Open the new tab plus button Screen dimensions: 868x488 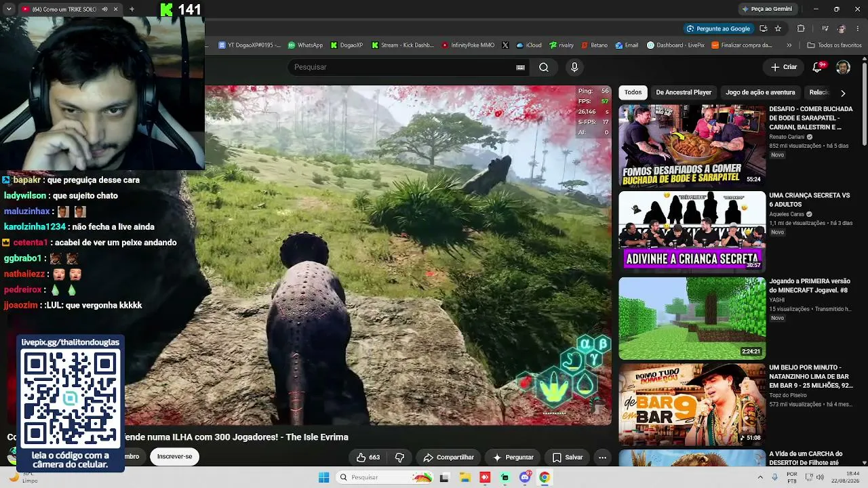[132, 9]
